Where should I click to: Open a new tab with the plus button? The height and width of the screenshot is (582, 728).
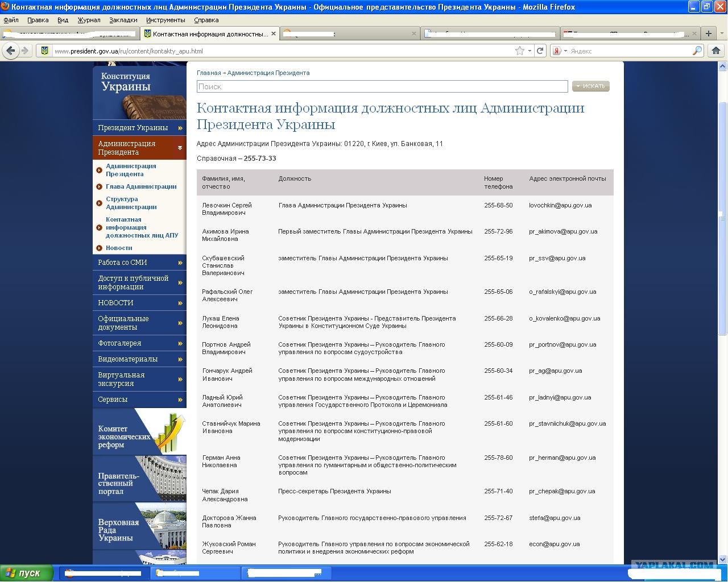coord(708,34)
